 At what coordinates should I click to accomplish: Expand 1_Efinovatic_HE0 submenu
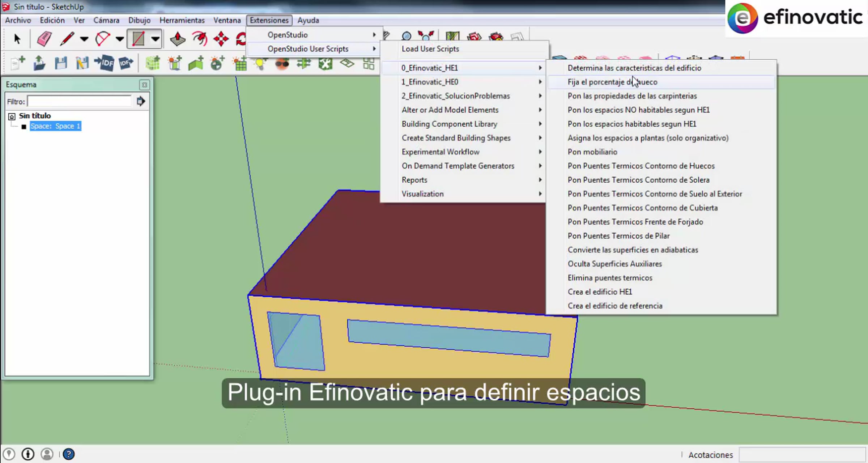pos(463,82)
